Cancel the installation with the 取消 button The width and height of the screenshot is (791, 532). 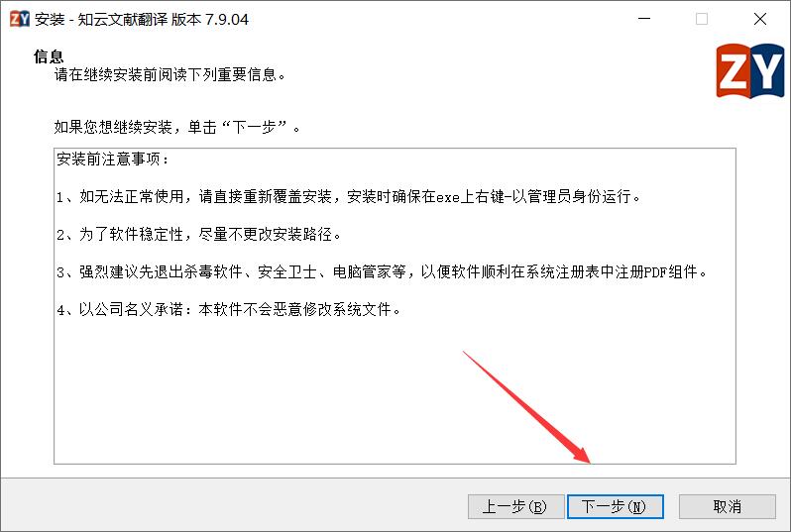tap(727, 506)
